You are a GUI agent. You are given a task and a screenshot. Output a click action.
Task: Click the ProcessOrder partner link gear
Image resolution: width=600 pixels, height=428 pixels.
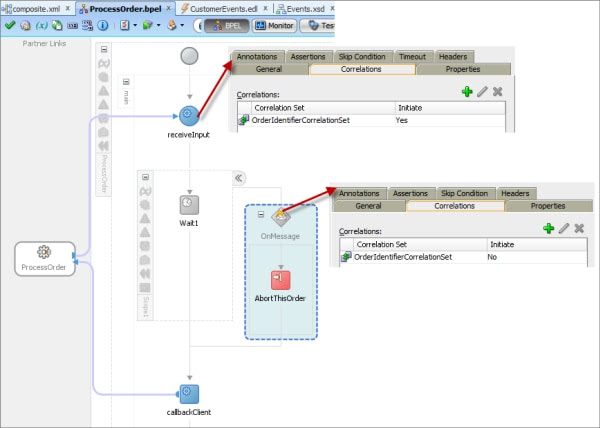[x=44, y=252]
